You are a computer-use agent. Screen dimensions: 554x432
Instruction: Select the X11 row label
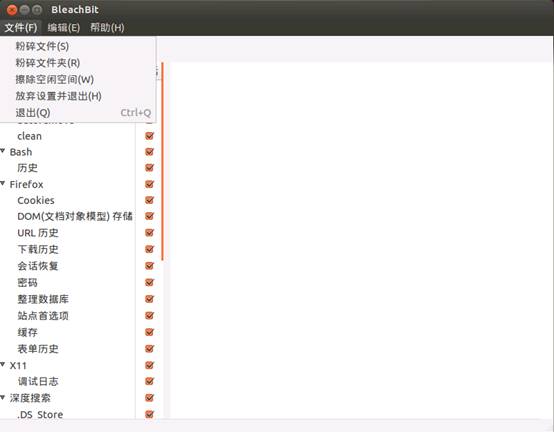18,365
